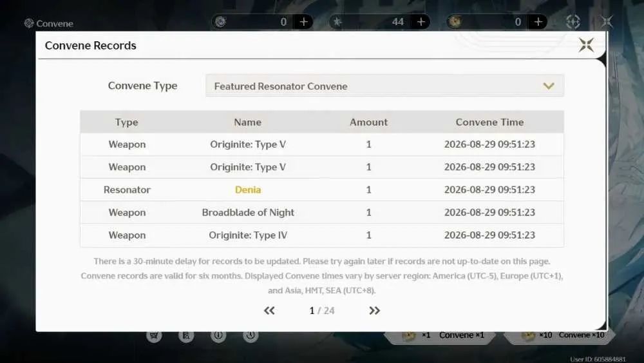Select Originite: Type IV entry
Screen dimensions: 644x363
(x=248, y=235)
